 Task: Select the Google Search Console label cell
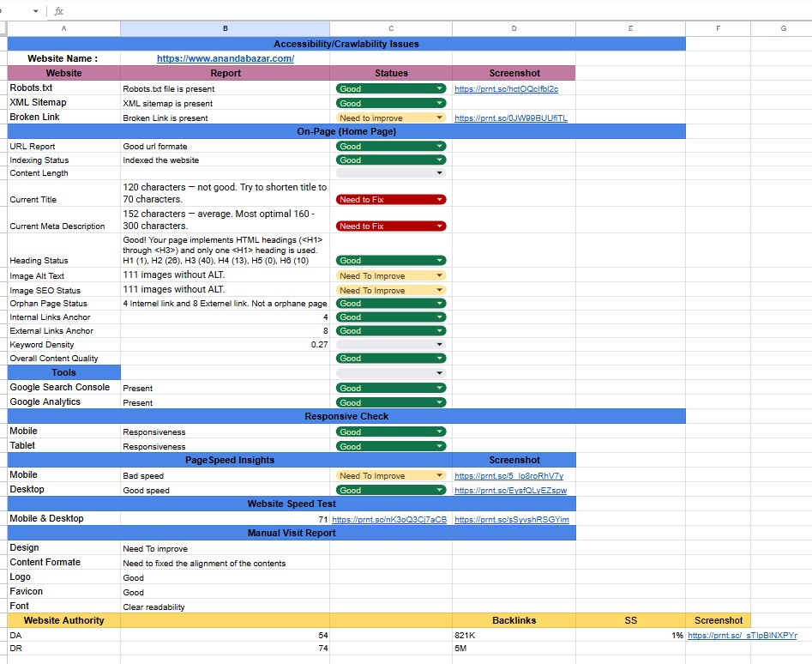coord(63,388)
